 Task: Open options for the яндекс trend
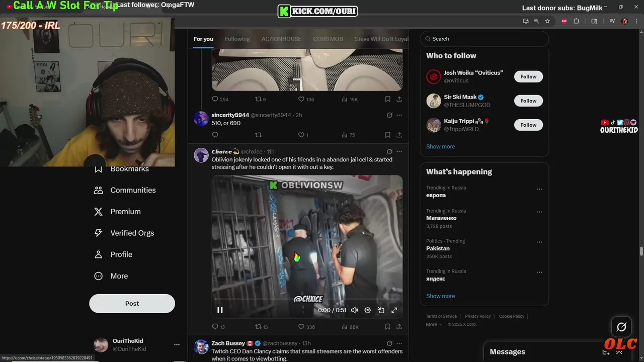click(x=539, y=273)
